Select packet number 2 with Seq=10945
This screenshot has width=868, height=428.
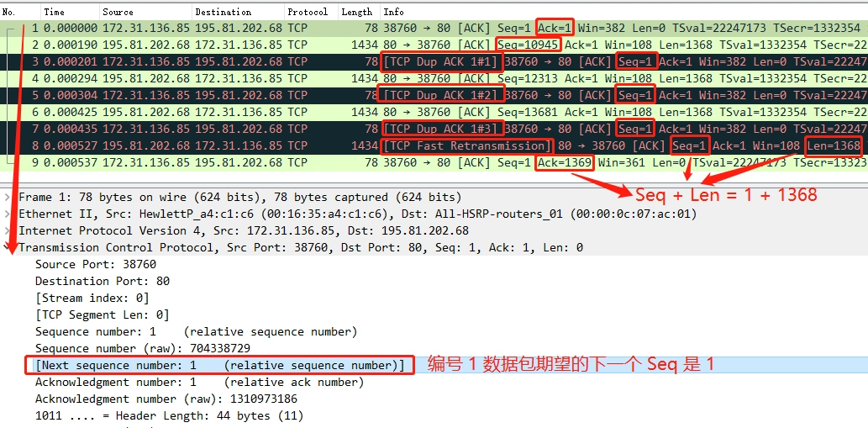point(434,45)
